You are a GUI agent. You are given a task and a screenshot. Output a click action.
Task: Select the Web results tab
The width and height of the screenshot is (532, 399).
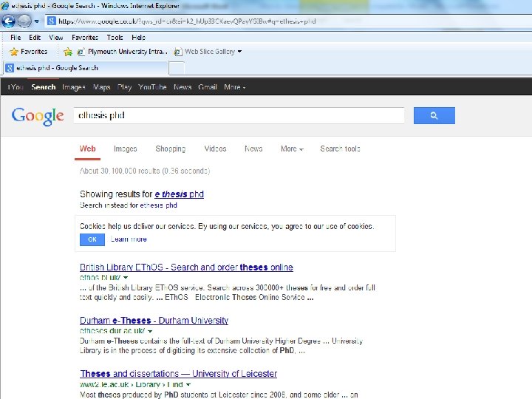(87, 149)
